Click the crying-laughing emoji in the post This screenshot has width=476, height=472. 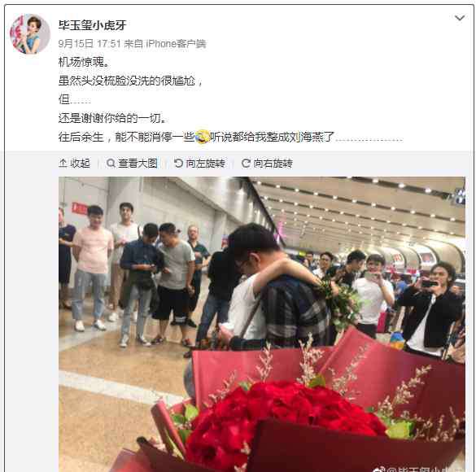(x=202, y=137)
